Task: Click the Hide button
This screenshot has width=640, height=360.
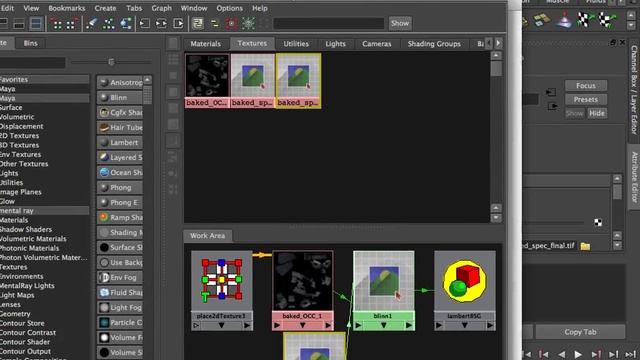Action: pyautogui.click(x=597, y=113)
